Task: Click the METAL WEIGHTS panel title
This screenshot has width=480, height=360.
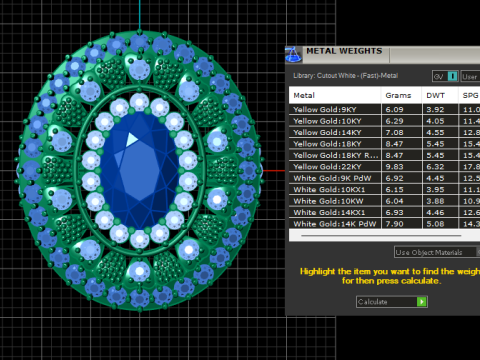Action: tap(344, 51)
